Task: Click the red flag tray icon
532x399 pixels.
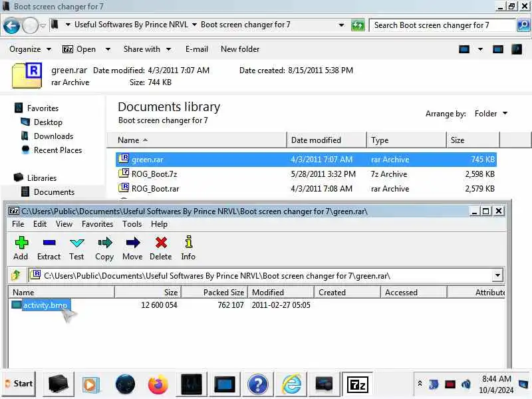Action: [x=450, y=384]
